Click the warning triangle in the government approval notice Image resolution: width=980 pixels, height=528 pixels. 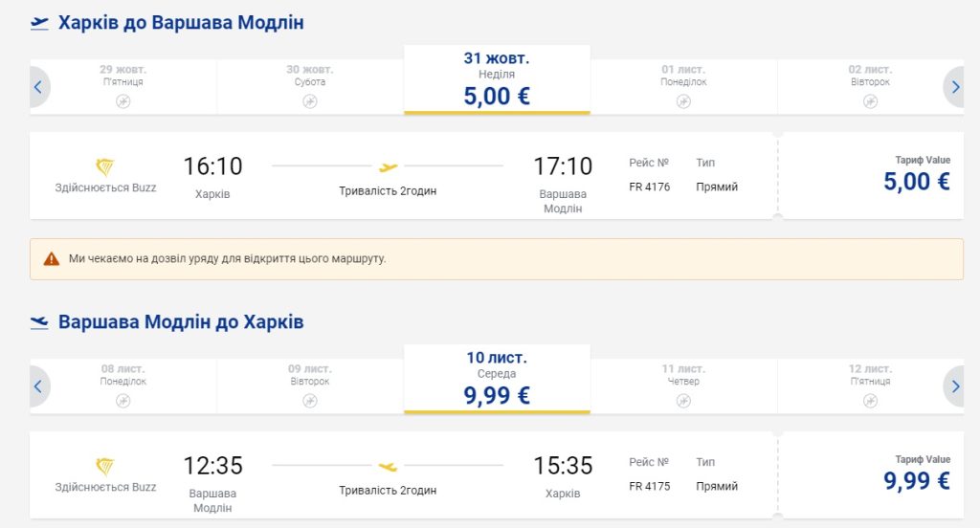click(x=52, y=259)
